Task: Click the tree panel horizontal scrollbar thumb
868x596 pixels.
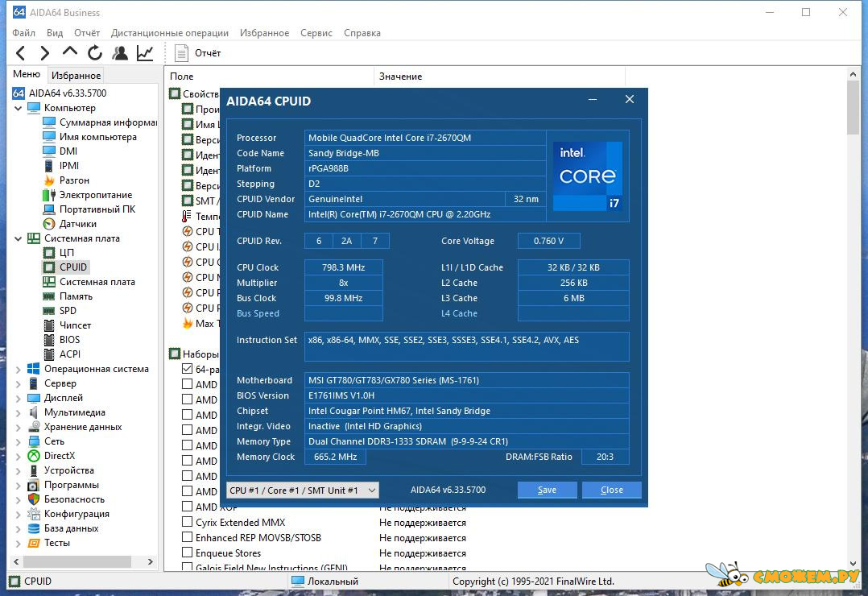Action: (76, 561)
